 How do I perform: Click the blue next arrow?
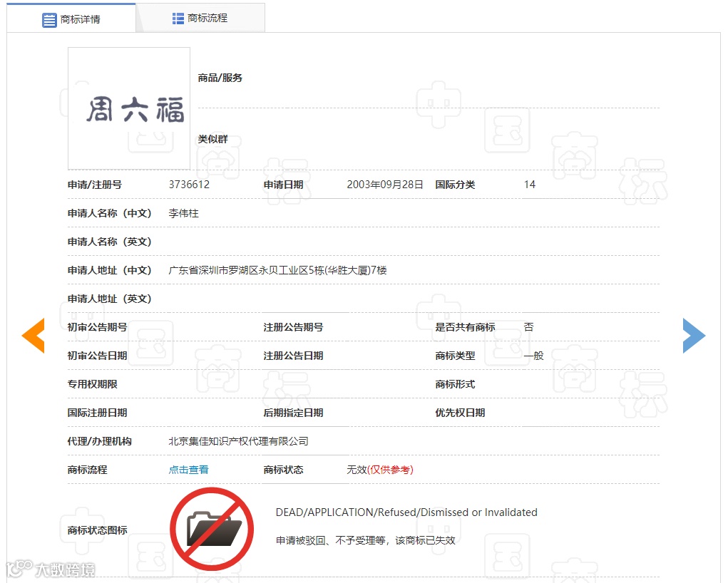click(694, 336)
